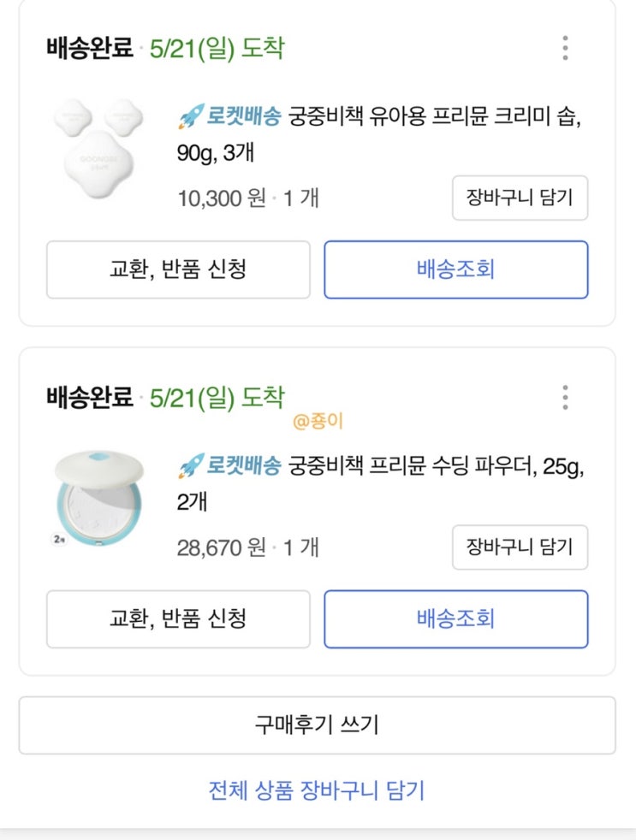Add the sun powder to cart (장바구니 담기)
The width and height of the screenshot is (636, 840).
pyautogui.click(x=520, y=547)
